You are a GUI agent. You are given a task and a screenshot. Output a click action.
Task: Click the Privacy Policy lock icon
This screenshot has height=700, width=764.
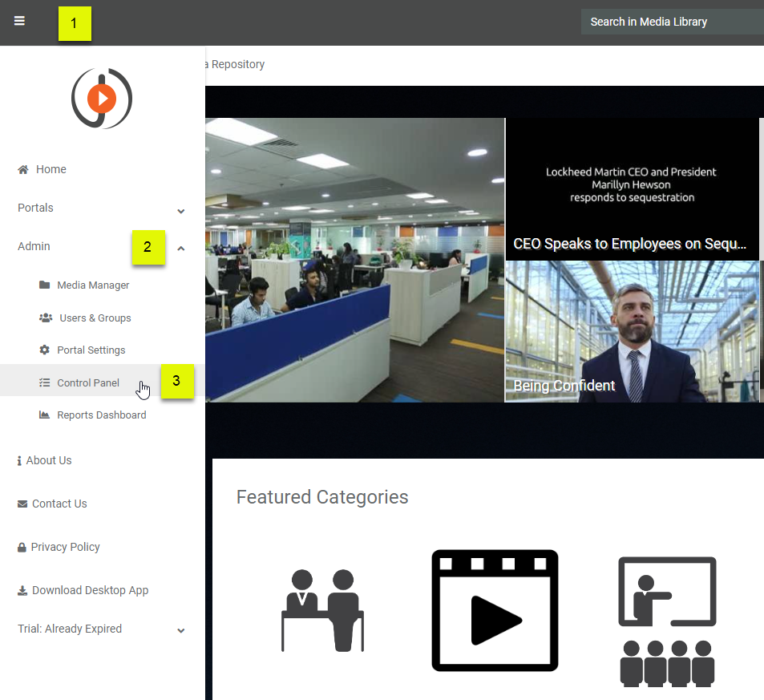pos(22,547)
